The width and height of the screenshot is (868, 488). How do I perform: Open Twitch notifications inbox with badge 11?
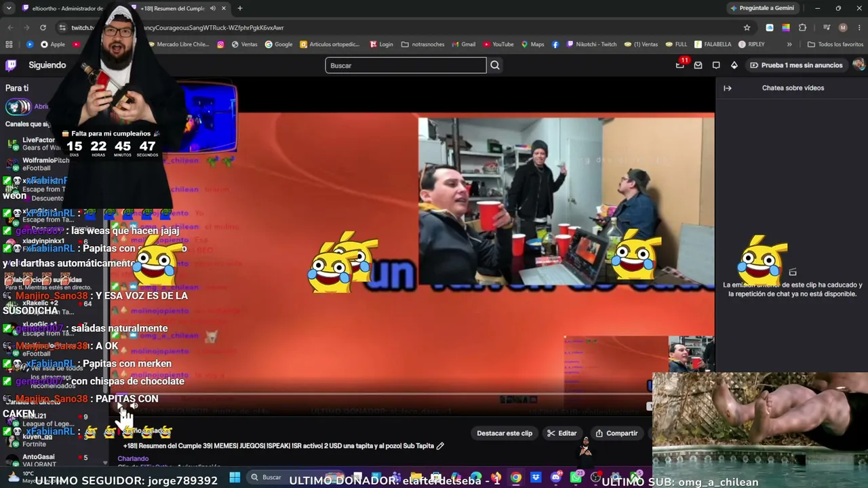click(680, 65)
